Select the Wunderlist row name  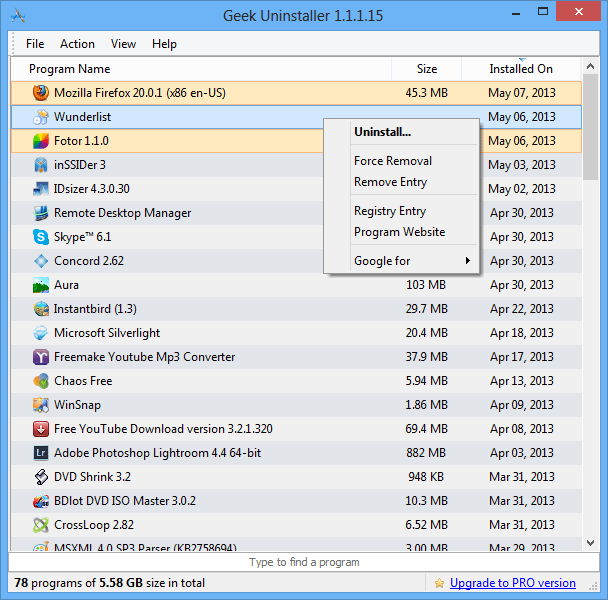(82, 117)
